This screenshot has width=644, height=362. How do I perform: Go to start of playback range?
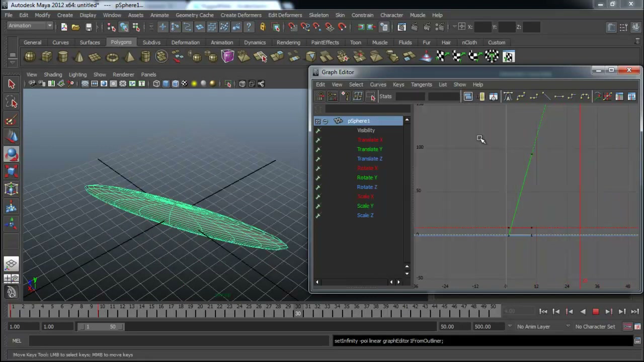point(543,312)
